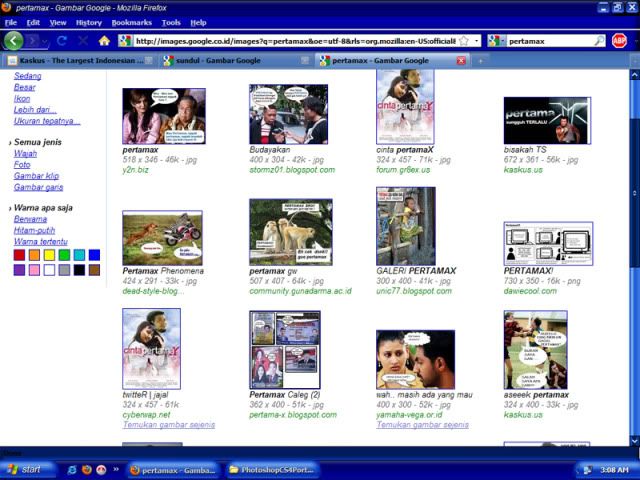The height and width of the screenshot is (480, 640).
Task: Open the File menu
Action: pos(11,23)
